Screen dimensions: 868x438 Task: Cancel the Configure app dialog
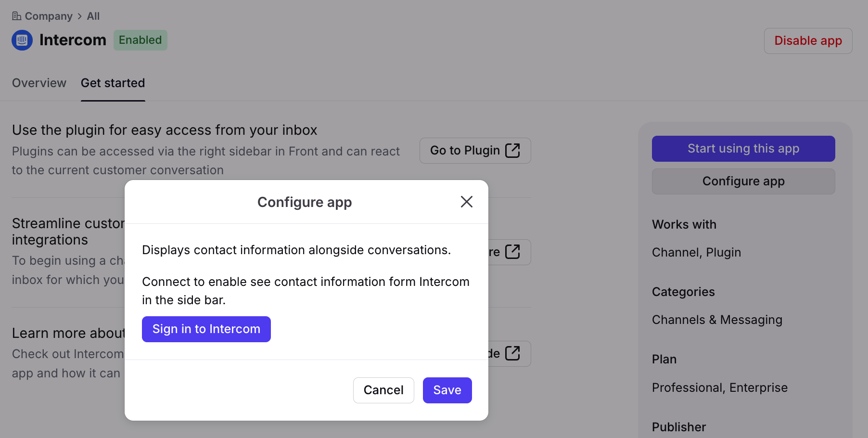point(383,390)
